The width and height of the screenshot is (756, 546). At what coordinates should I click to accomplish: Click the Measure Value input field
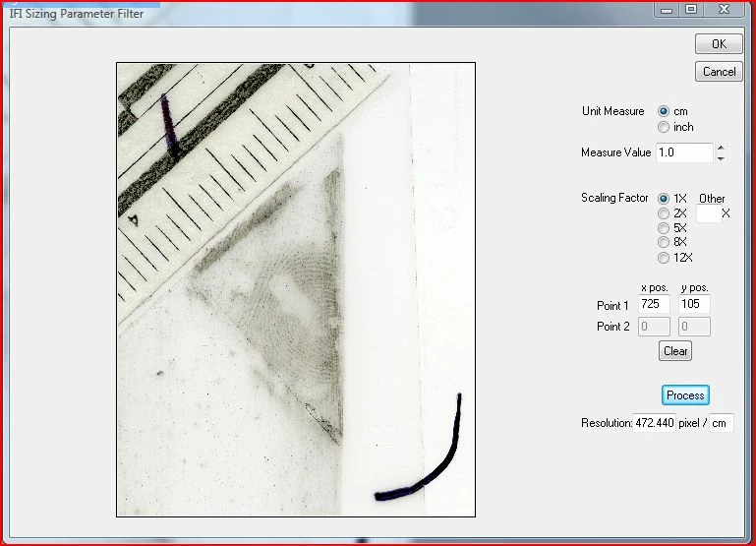point(684,152)
